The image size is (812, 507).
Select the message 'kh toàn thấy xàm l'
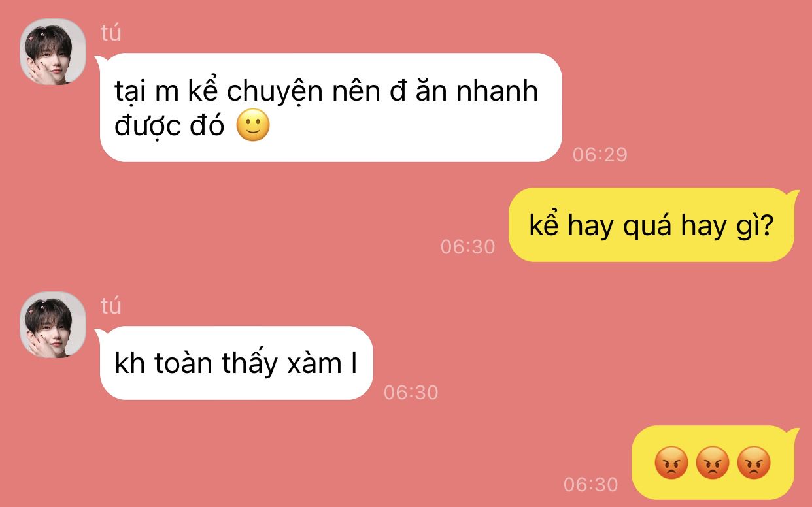pos(235,363)
